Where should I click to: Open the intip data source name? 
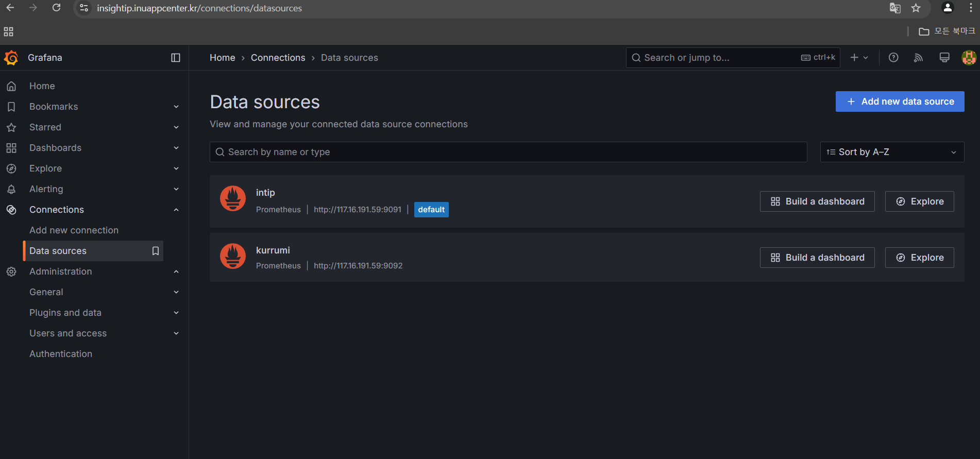[265, 193]
